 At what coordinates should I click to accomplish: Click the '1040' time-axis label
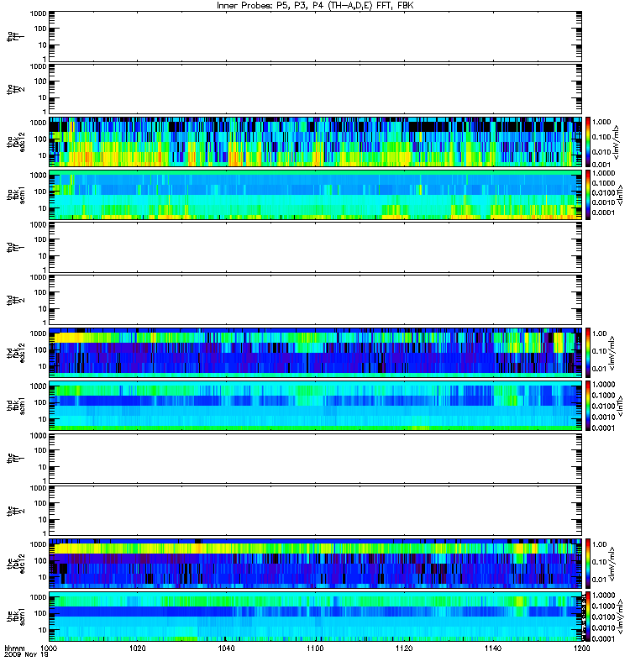click(226, 648)
